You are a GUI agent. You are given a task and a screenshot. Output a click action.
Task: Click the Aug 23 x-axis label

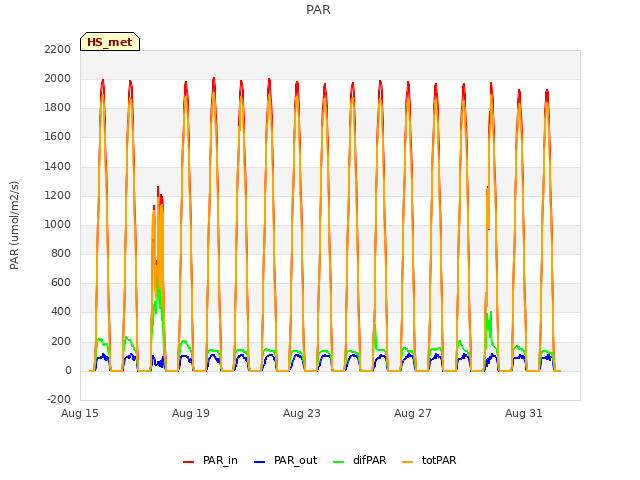click(x=302, y=413)
